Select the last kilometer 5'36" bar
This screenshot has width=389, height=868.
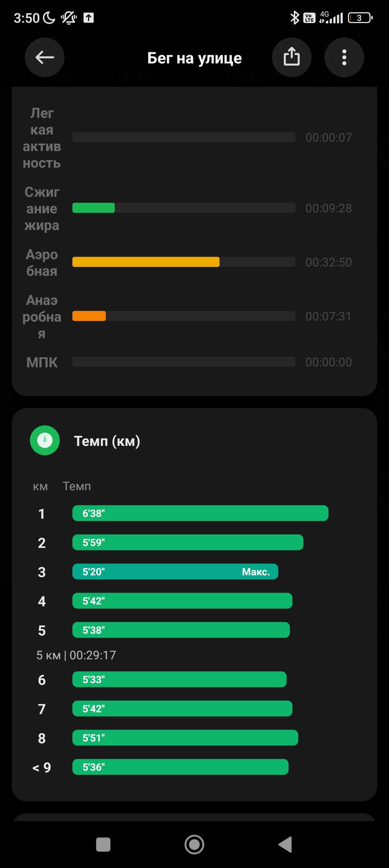180,767
